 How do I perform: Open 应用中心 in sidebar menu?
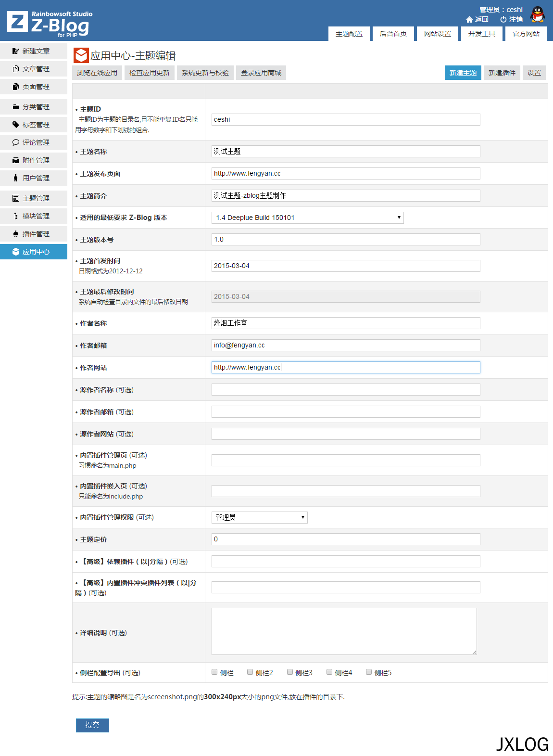[x=34, y=252]
